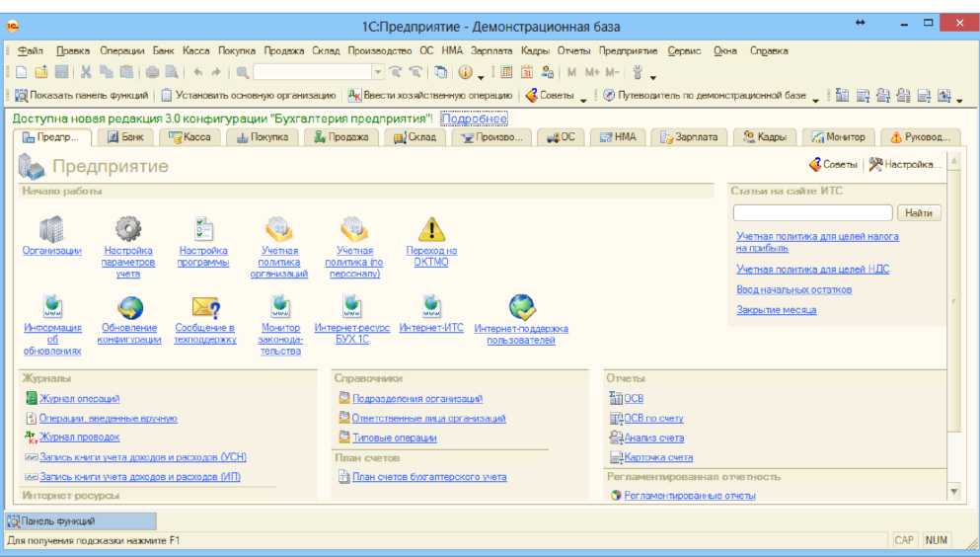Click the Help info toolbar icon
This screenshot has height=557, width=980.
[465, 72]
